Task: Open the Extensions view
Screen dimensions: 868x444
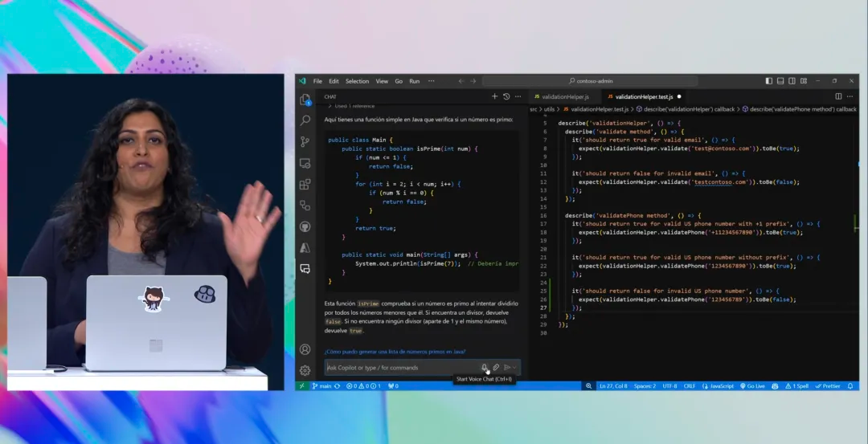Action: [x=305, y=184]
